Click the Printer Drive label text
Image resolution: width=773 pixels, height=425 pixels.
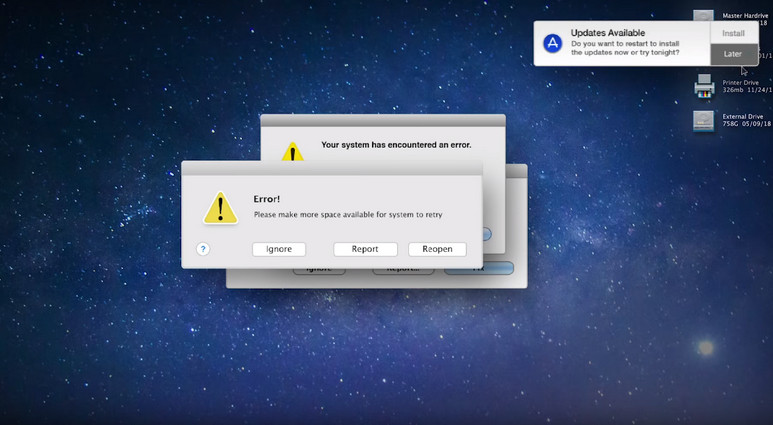coord(741,83)
